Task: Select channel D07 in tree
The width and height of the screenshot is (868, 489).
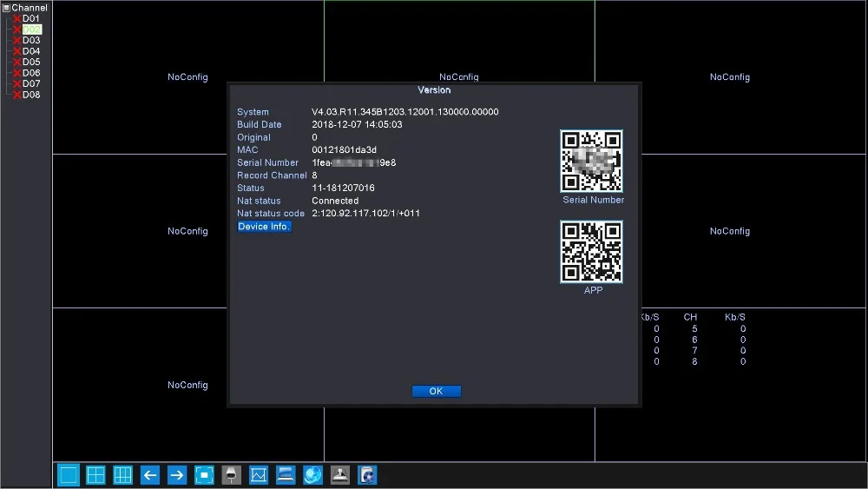Action: [x=31, y=83]
